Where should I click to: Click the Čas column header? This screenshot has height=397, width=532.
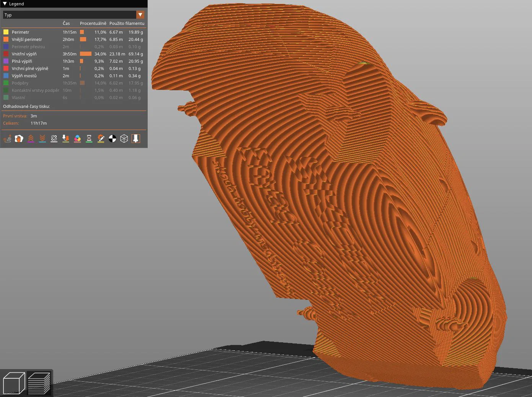pyautogui.click(x=66, y=23)
